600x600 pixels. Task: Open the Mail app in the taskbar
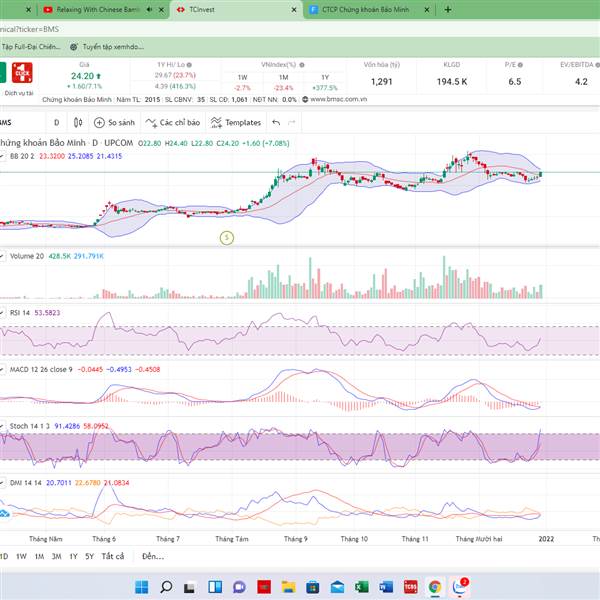(337, 587)
